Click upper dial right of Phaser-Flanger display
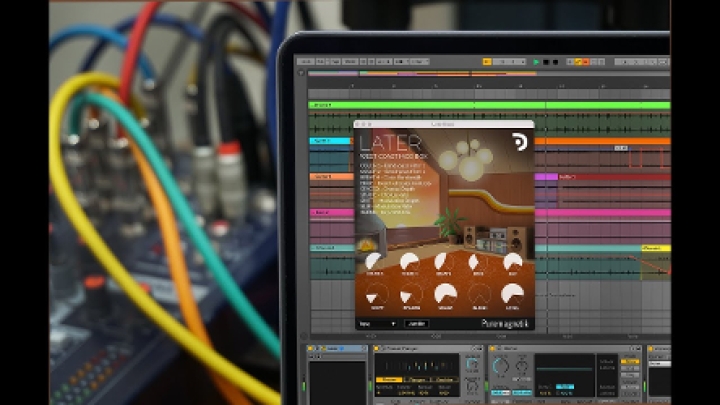The width and height of the screenshot is (720, 405). [472, 365]
